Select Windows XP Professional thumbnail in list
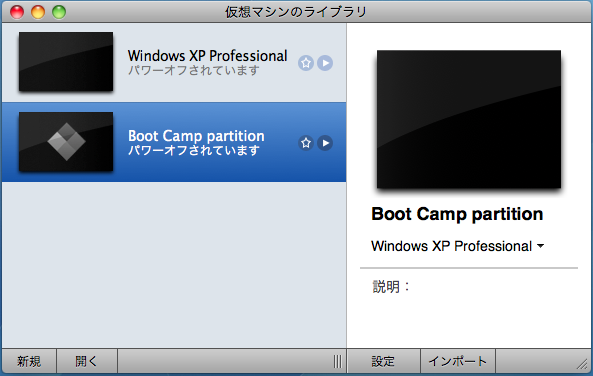 (66, 62)
